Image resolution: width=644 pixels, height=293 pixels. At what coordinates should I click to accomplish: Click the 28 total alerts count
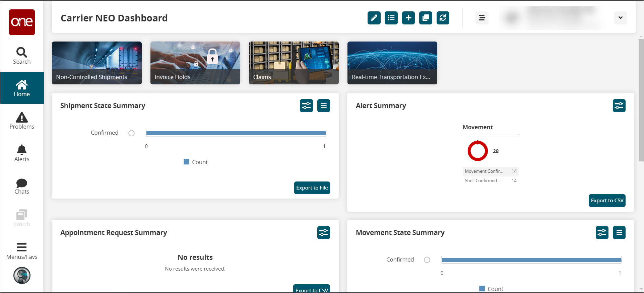click(x=496, y=151)
